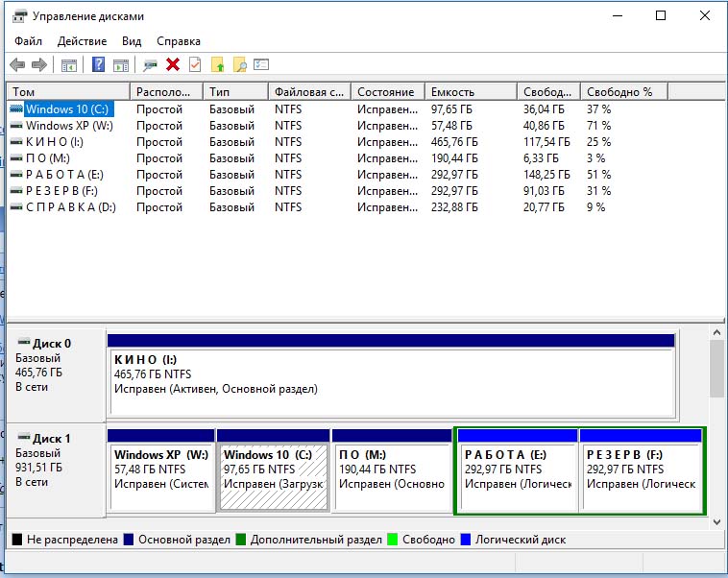Select Windows XP (W:) row in volume list
The width and height of the screenshot is (728, 578).
tap(68, 126)
